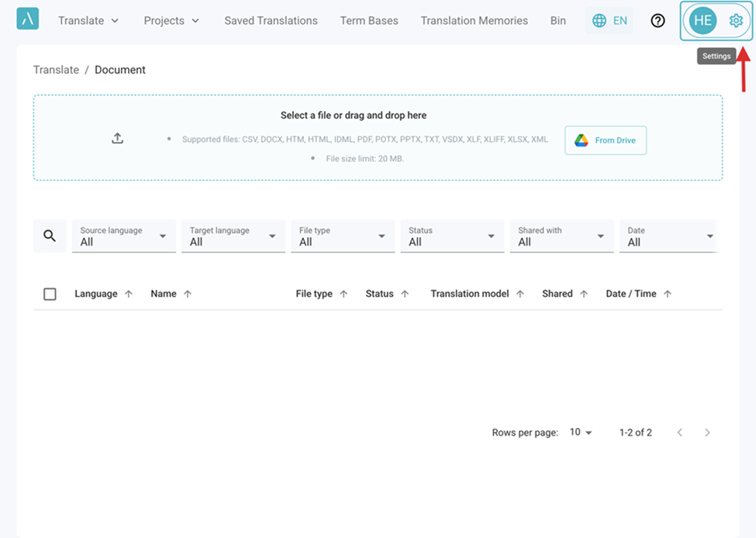Click Select a file or drag and drop here
This screenshot has height=538, width=756.
[354, 116]
